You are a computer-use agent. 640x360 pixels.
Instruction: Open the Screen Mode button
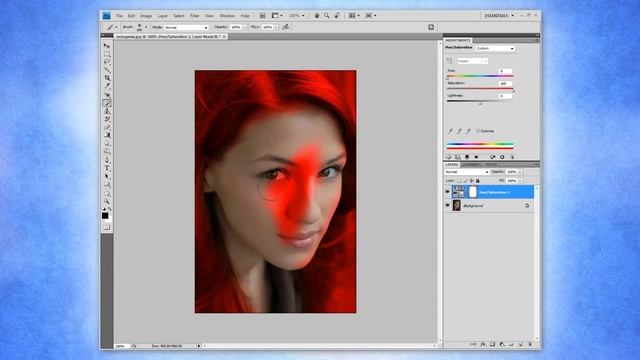tap(370, 16)
